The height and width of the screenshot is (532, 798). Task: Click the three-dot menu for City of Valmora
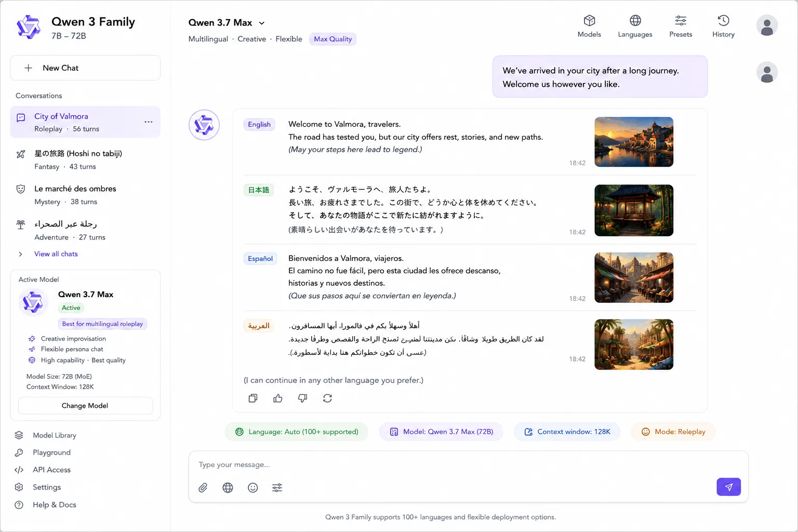pos(149,122)
